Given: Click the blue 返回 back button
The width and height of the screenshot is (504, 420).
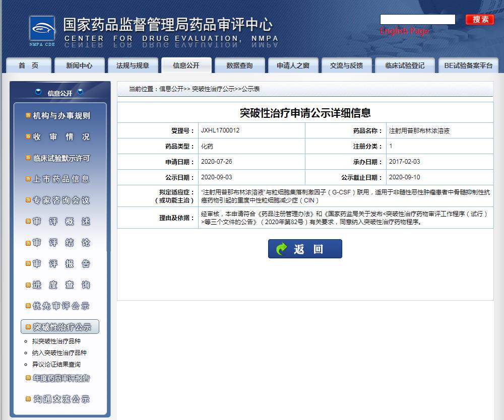Looking at the screenshot, I should click(305, 249).
